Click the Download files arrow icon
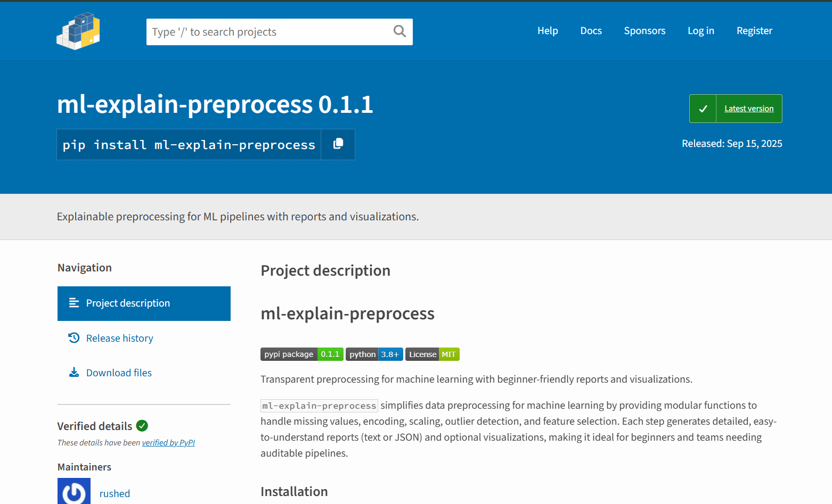This screenshot has height=504, width=832. pyautogui.click(x=74, y=373)
